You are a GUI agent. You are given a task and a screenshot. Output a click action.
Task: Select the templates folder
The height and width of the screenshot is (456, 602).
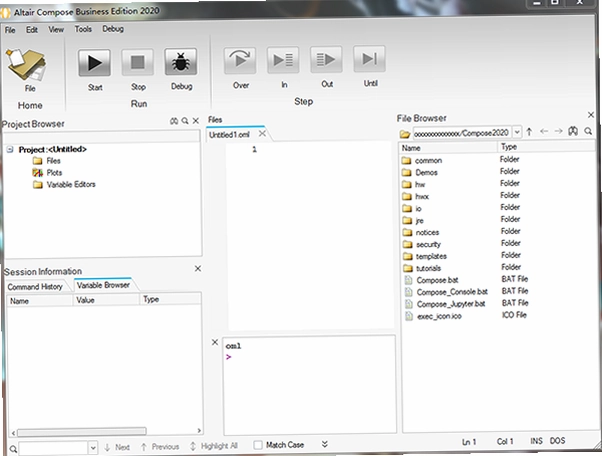coord(431,256)
